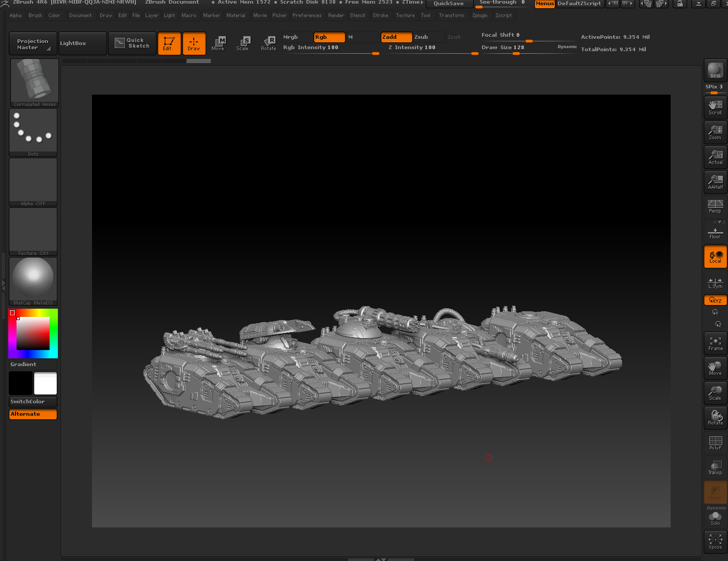728x561 pixels.
Task: Open the Preferences menu
Action: click(x=307, y=16)
